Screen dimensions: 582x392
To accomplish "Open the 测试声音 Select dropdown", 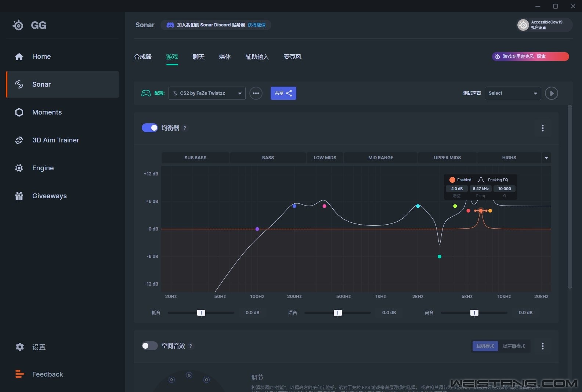I will point(513,93).
